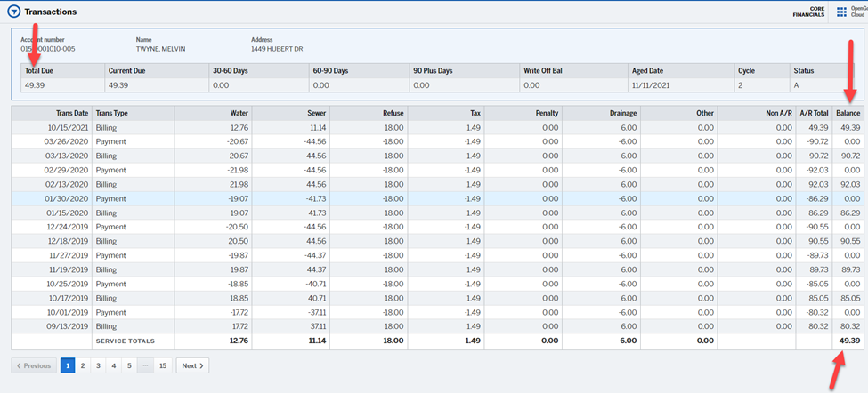Viewport: 868px width, 393px height.
Task: Go to page 4 of transactions
Action: (x=113, y=365)
